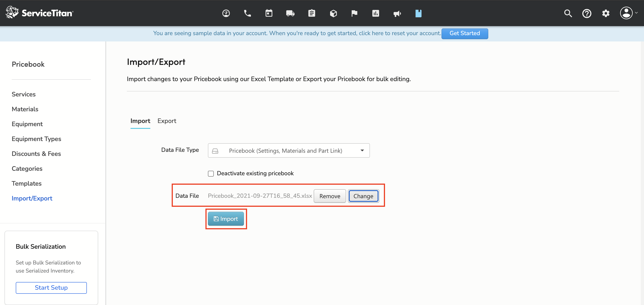
Task: Open the calendar schedule icon
Action: 269,13
